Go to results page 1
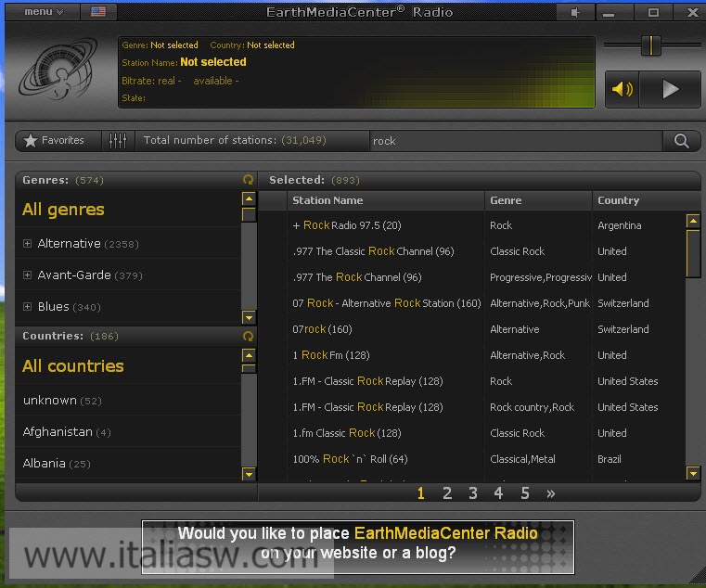The image size is (706, 588). [x=421, y=493]
